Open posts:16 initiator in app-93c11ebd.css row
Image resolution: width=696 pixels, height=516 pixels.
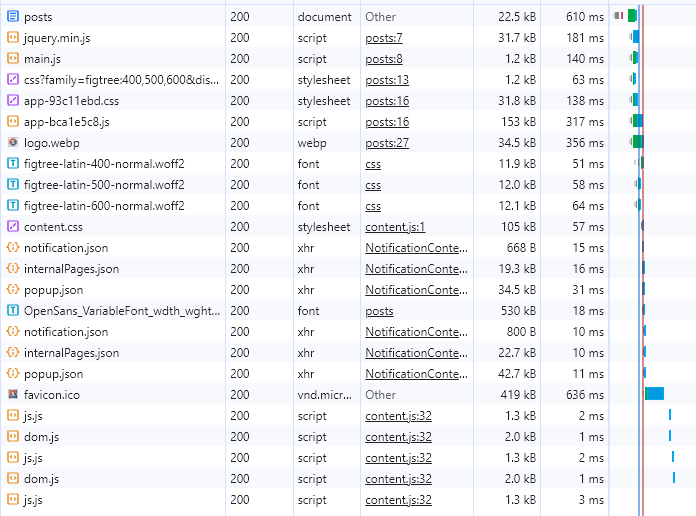[x=387, y=101]
